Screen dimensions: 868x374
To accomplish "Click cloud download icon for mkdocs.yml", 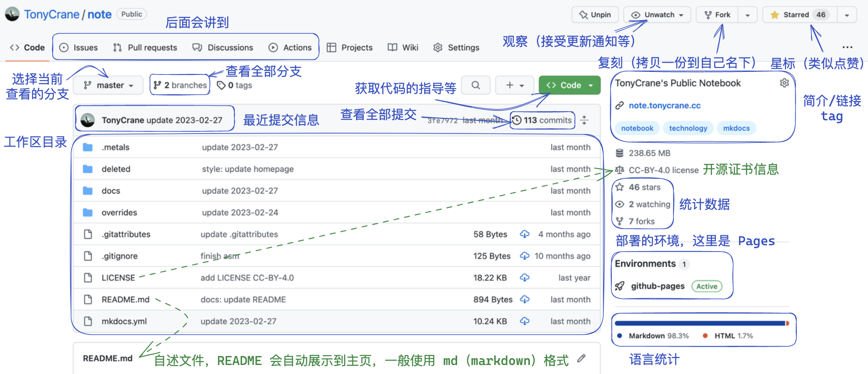I will pos(524,321).
